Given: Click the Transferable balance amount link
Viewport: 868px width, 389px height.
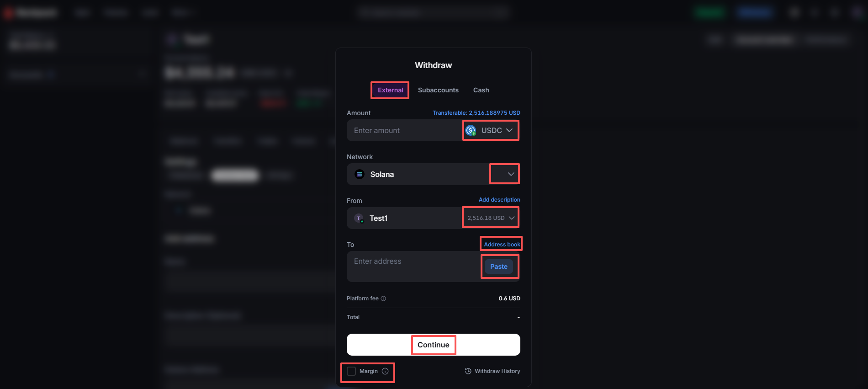Looking at the screenshot, I should click(x=476, y=113).
